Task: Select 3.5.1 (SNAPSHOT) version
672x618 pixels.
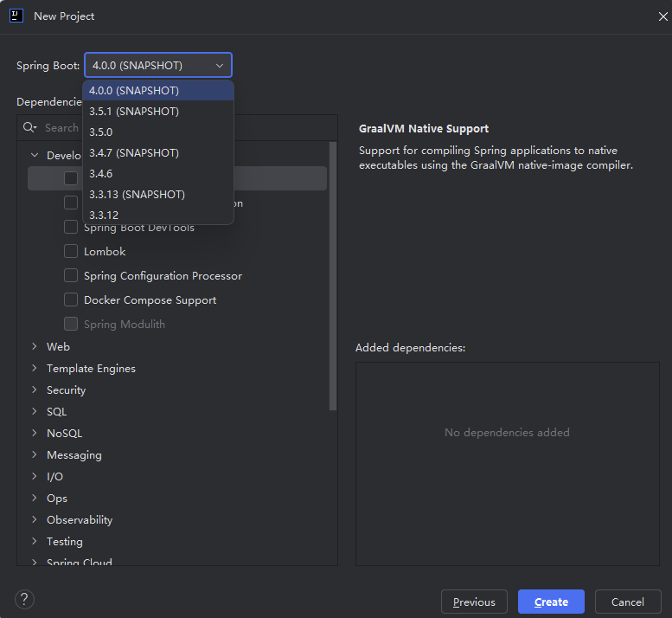Action: (x=158, y=112)
